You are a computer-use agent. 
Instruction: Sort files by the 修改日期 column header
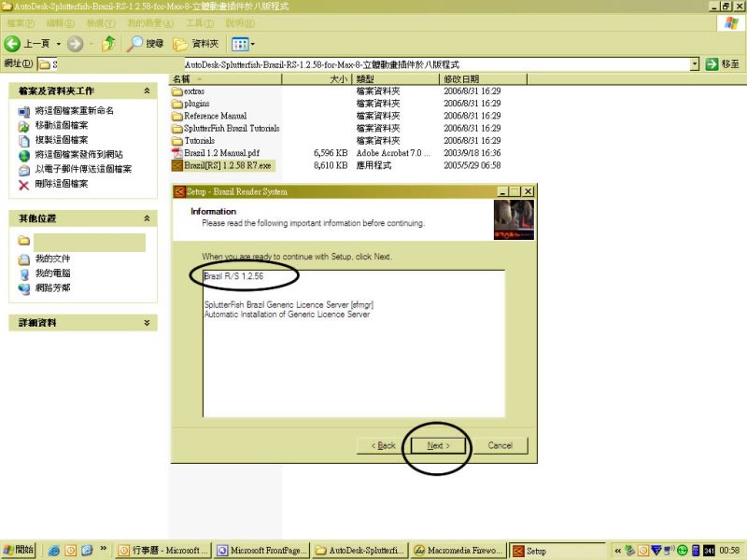(x=483, y=79)
